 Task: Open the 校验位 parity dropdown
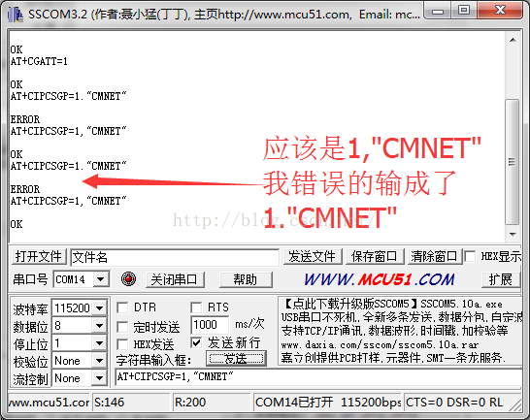99,361
